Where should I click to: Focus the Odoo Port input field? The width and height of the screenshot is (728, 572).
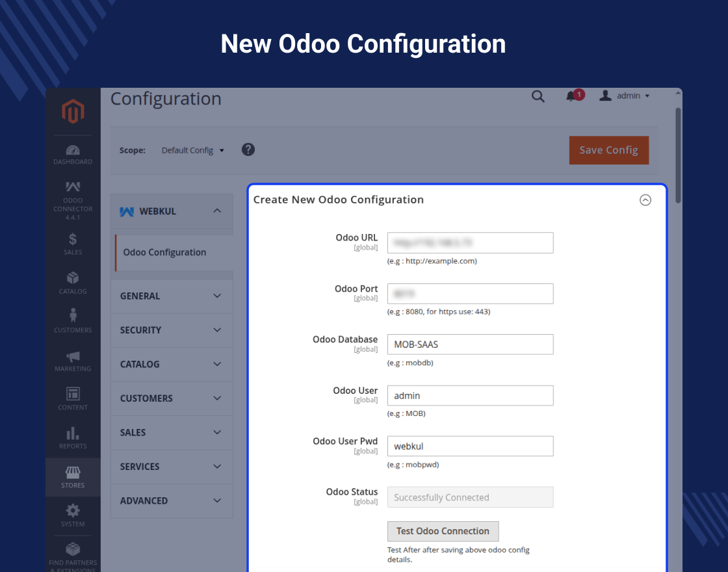tap(471, 293)
